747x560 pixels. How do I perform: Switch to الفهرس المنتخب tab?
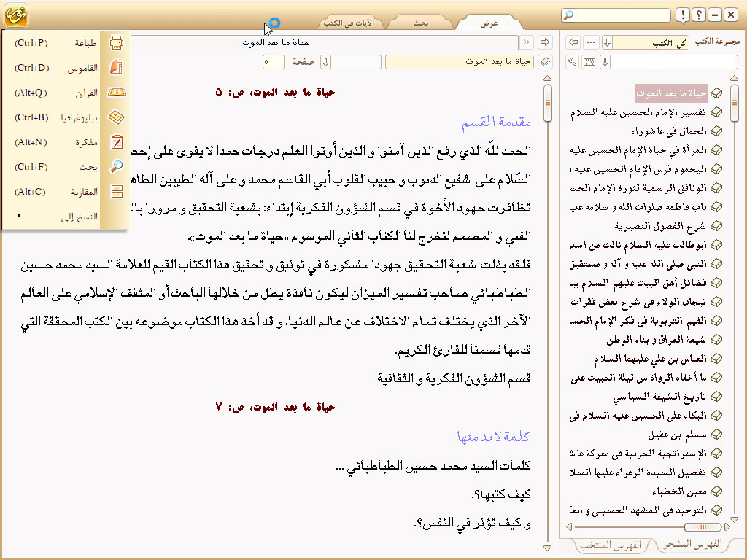point(612,545)
